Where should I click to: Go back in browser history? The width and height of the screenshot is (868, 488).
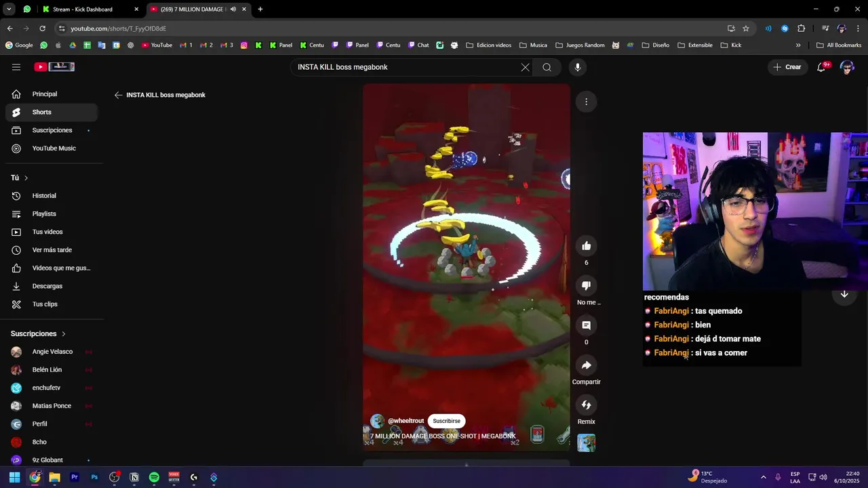point(10,28)
